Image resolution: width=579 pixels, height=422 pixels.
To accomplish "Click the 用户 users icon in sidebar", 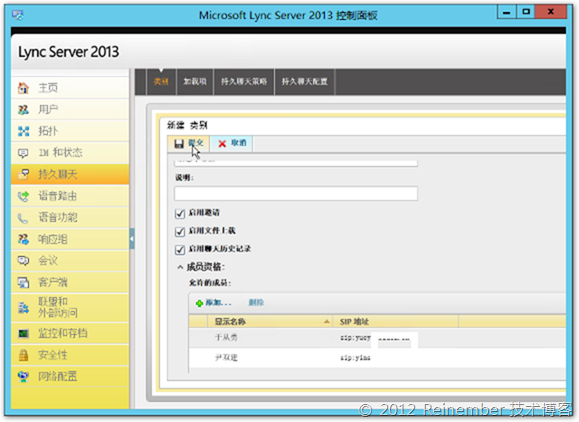I will [23, 110].
